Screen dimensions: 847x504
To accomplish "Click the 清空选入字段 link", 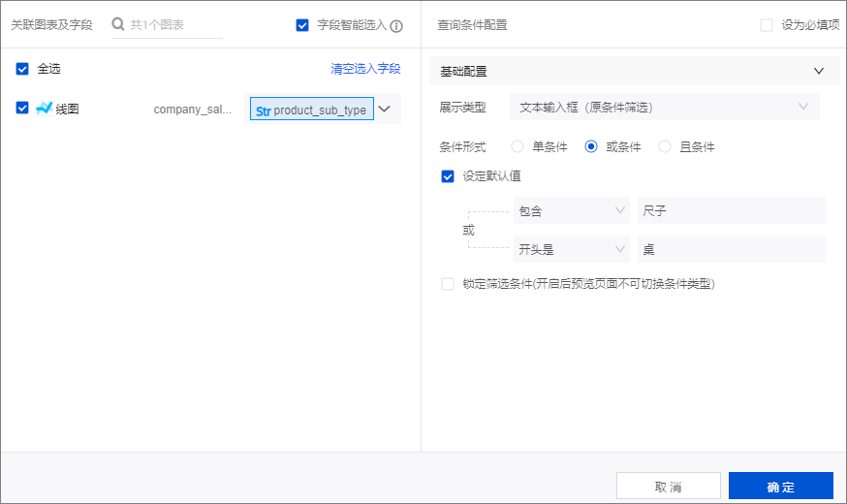I will 365,69.
